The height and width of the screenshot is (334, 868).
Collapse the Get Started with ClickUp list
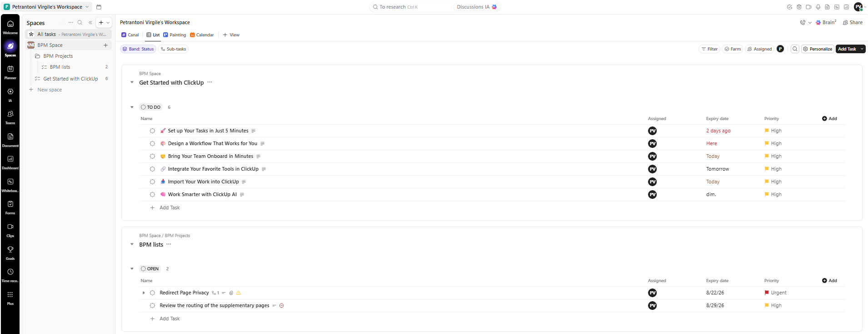tap(132, 82)
